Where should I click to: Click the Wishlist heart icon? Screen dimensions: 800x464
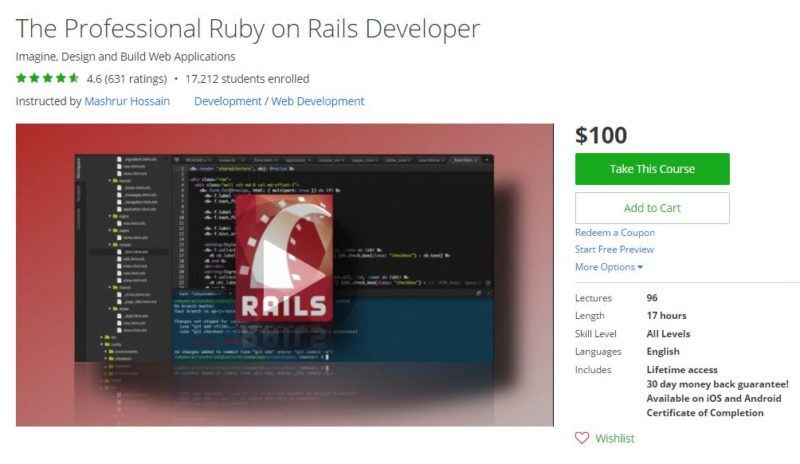[x=582, y=438]
